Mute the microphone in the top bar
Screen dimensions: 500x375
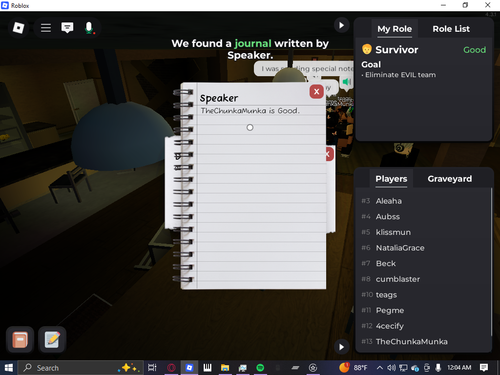point(89,28)
